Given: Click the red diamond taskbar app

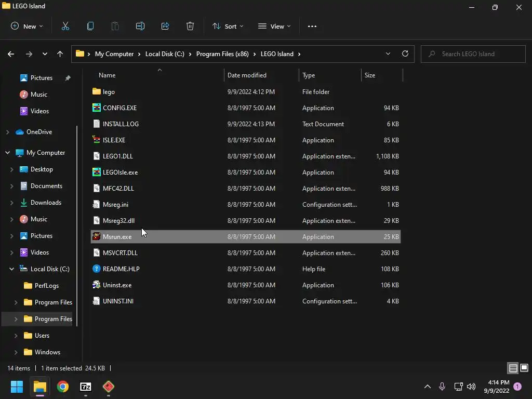Looking at the screenshot, I should coord(109,387).
